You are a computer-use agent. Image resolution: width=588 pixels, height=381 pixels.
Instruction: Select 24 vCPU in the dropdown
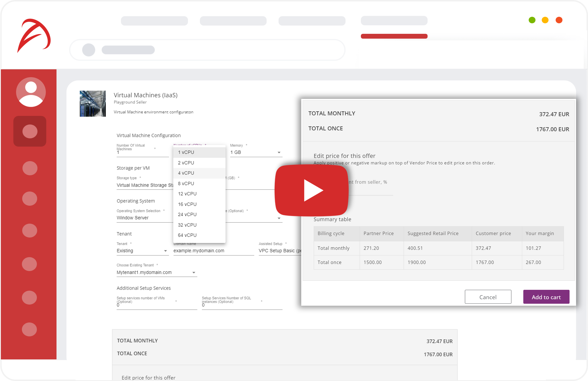199,215
